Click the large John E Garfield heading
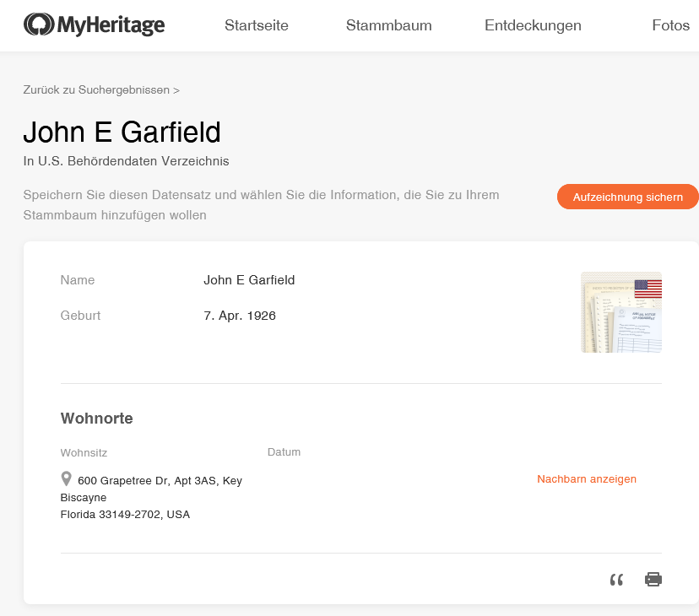699x616 pixels. pyautogui.click(x=122, y=132)
